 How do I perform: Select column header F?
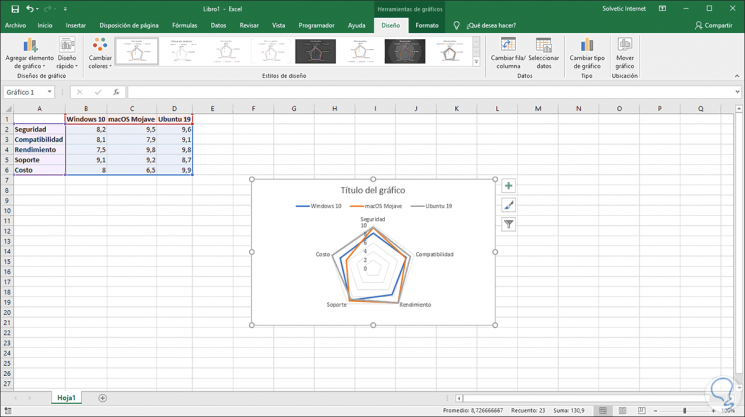point(253,109)
